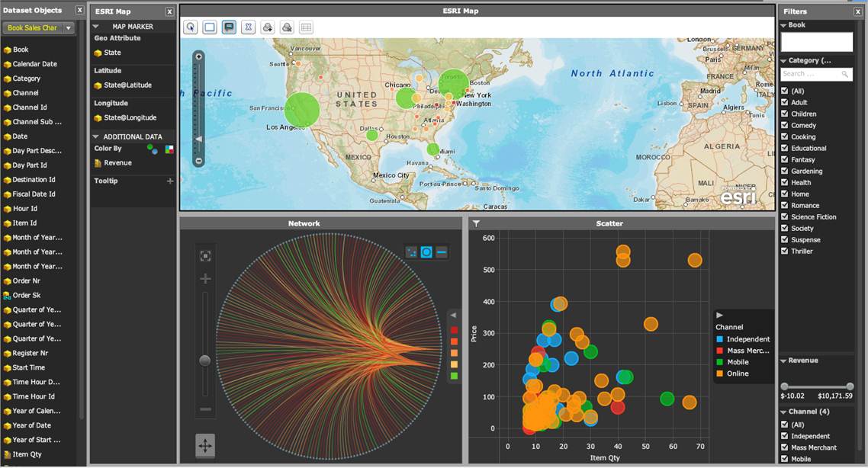The height and width of the screenshot is (468, 868).
Task: Open the Scatter chart filter icon
Action: click(x=476, y=223)
